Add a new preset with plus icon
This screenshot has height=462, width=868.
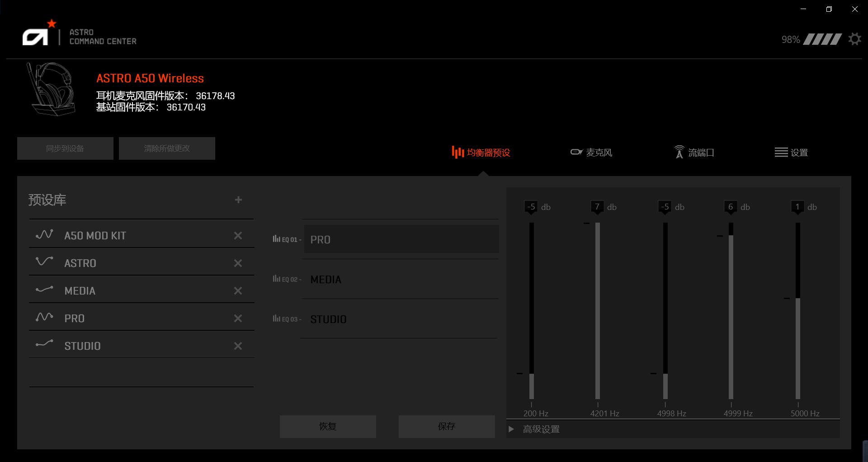pos(238,200)
